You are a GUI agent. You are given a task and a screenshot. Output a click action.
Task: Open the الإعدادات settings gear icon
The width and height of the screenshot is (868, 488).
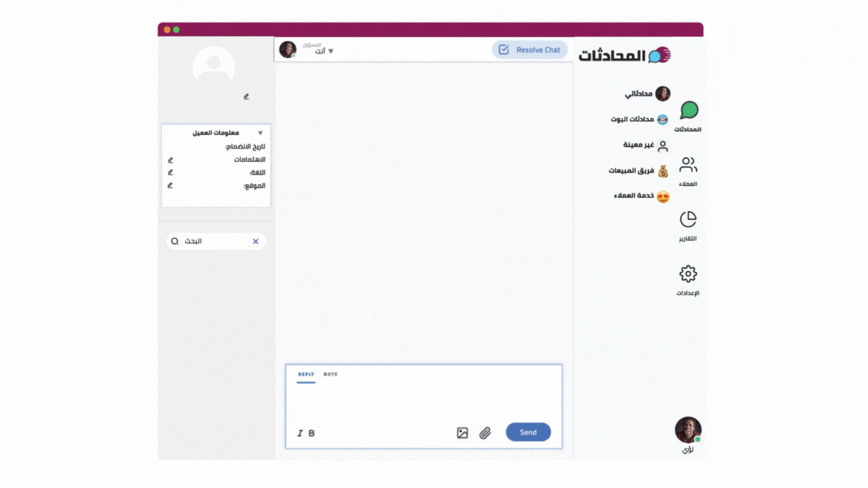[x=688, y=273]
